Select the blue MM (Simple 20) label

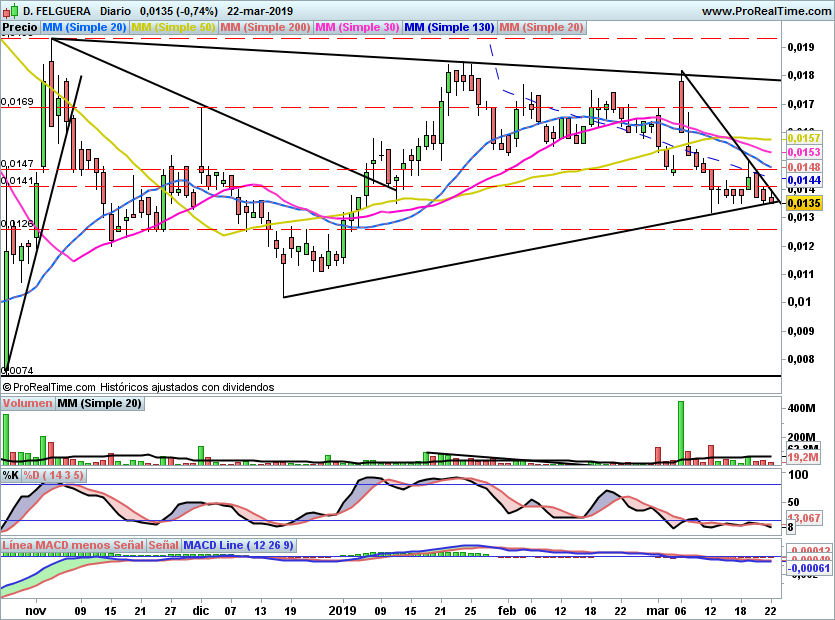pos(84,28)
